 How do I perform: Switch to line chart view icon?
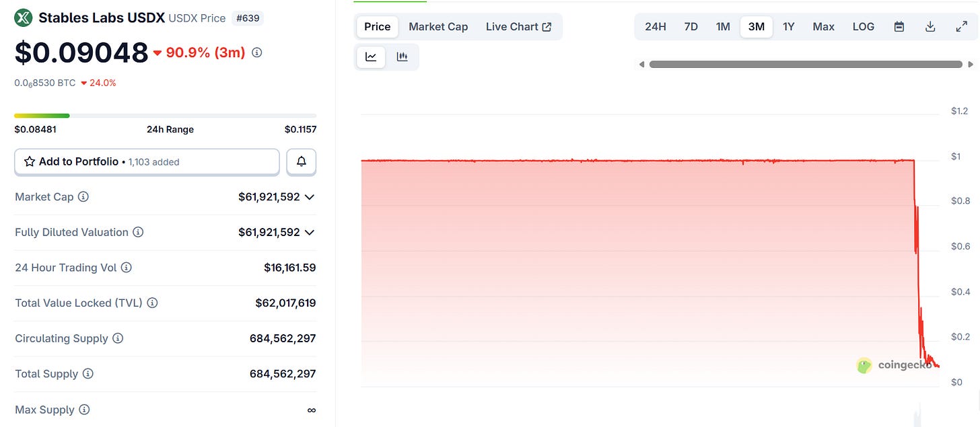(371, 57)
